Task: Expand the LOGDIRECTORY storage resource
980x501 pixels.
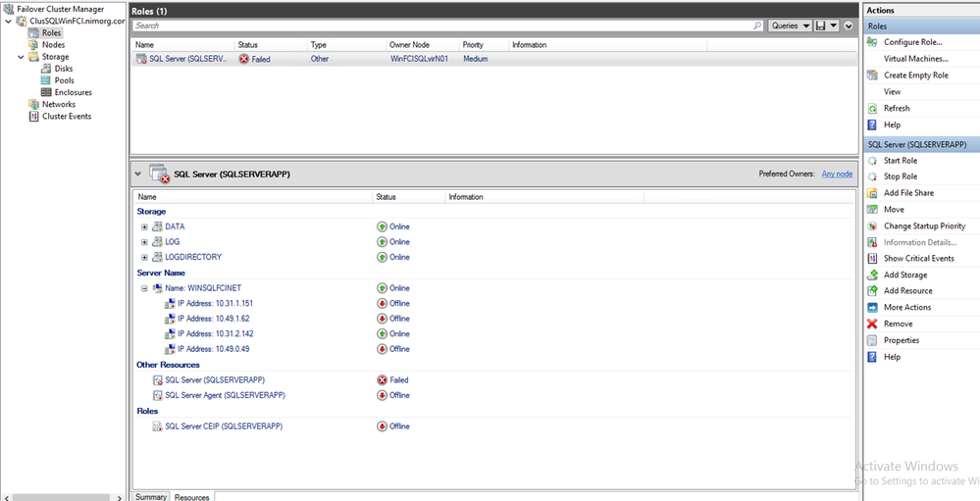Action: (x=144, y=257)
